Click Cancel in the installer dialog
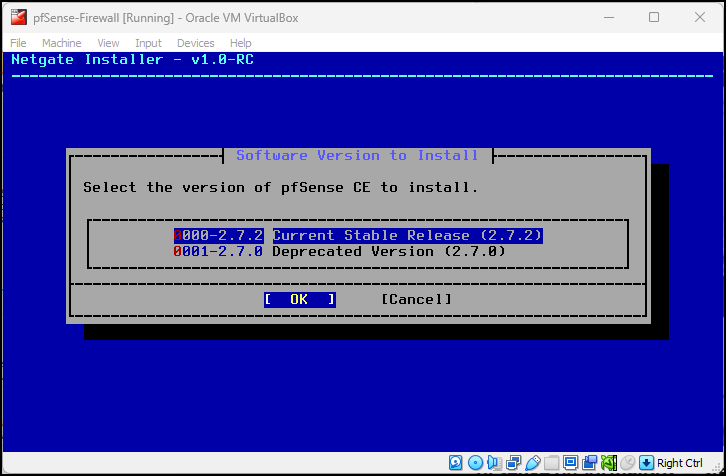Screen dimensions: 726x476 [416, 300]
